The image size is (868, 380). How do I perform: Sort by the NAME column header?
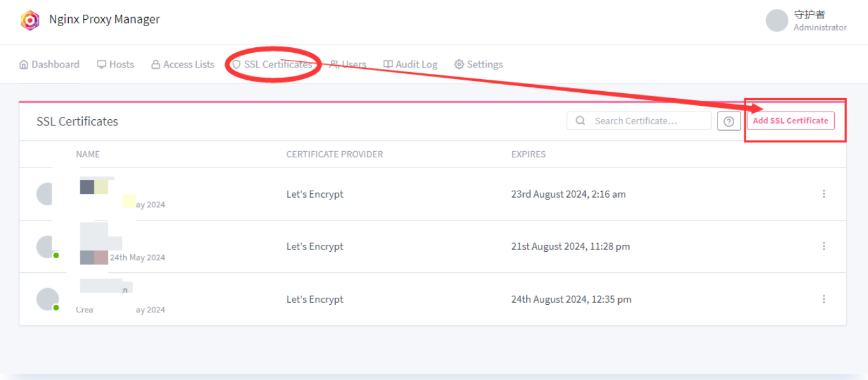pos(88,154)
